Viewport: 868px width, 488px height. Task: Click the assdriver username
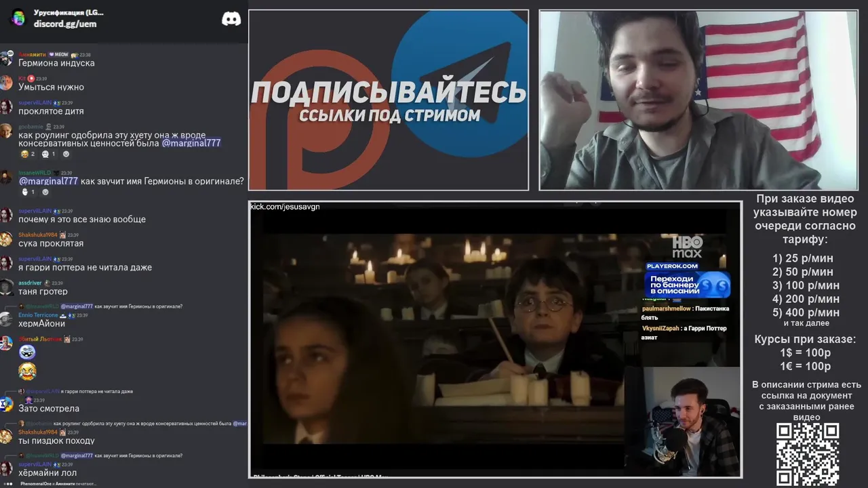[30, 283]
